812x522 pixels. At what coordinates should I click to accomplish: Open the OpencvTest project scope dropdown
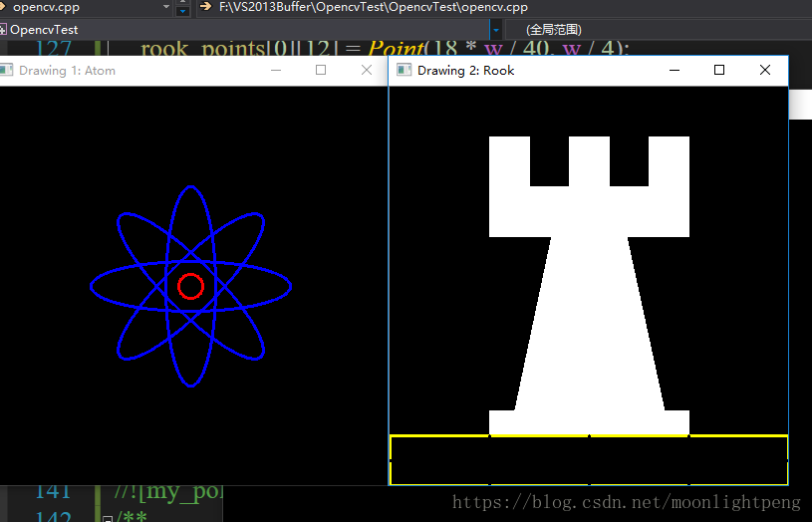coord(495,30)
